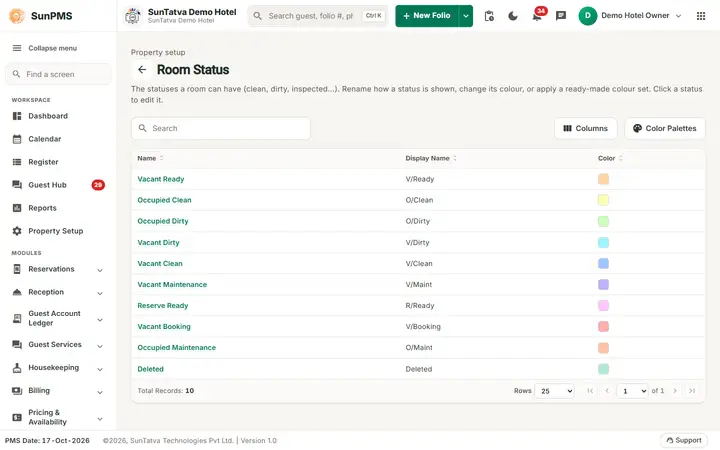Click the New Folio button
Viewport: 720px width, 450px height.
pos(427,16)
